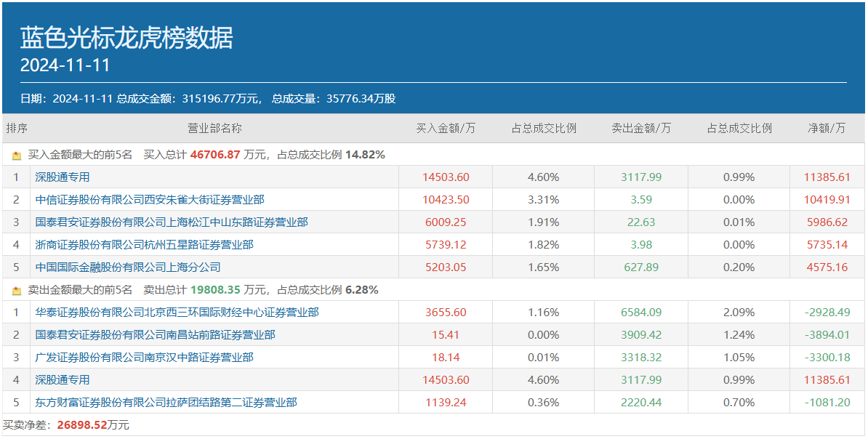
Task: Click buy amount 18.14
Action: click(x=446, y=358)
